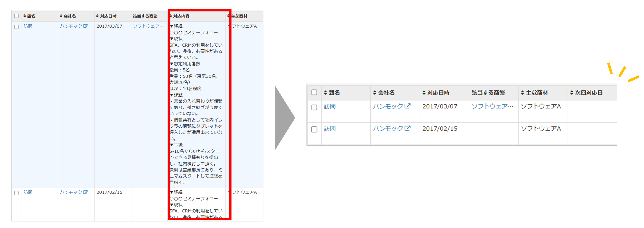Click external link icon beside ハンモック in left table first row

tap(85, 26)
